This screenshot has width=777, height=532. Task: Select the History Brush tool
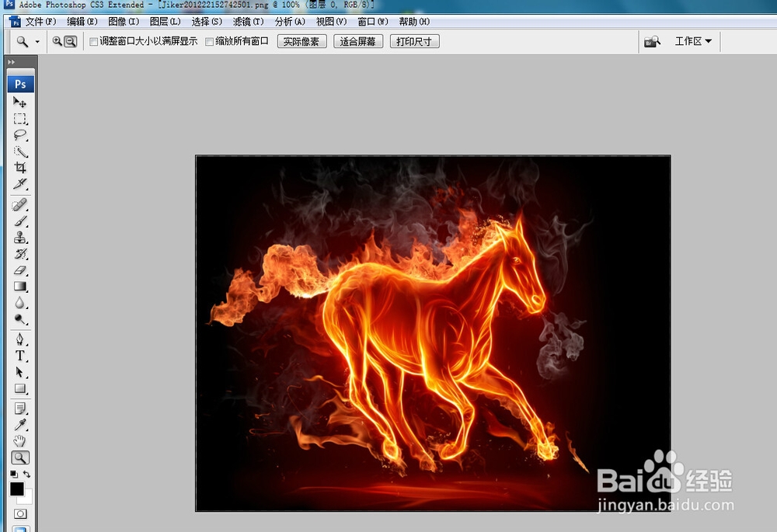pyautogui.click(x=20, y=254)
